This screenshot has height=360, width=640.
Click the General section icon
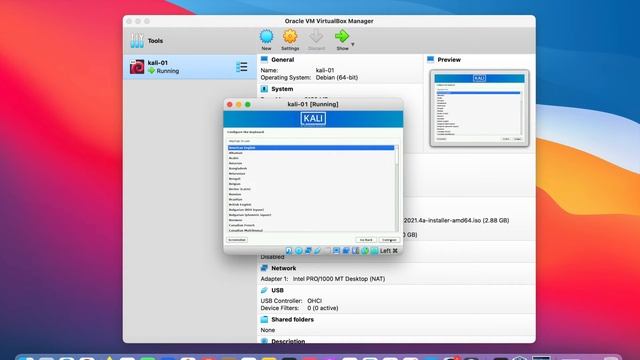pos(264,60)
